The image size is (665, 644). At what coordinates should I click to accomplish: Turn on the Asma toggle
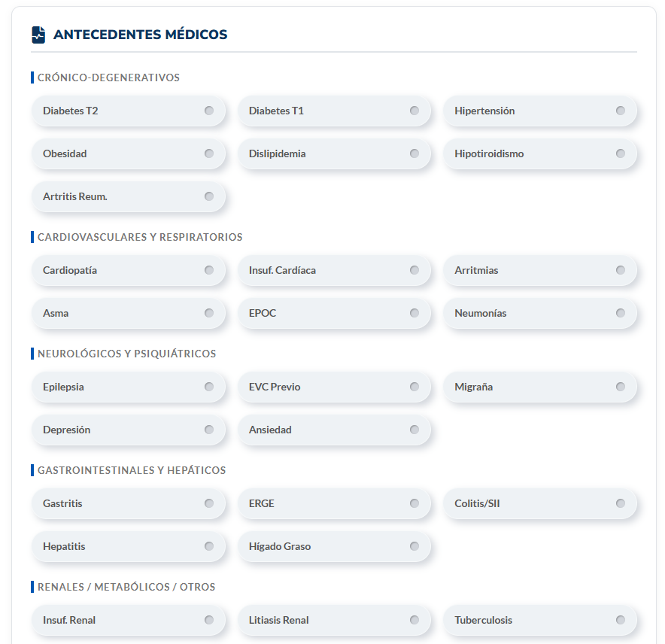point(208,313)
